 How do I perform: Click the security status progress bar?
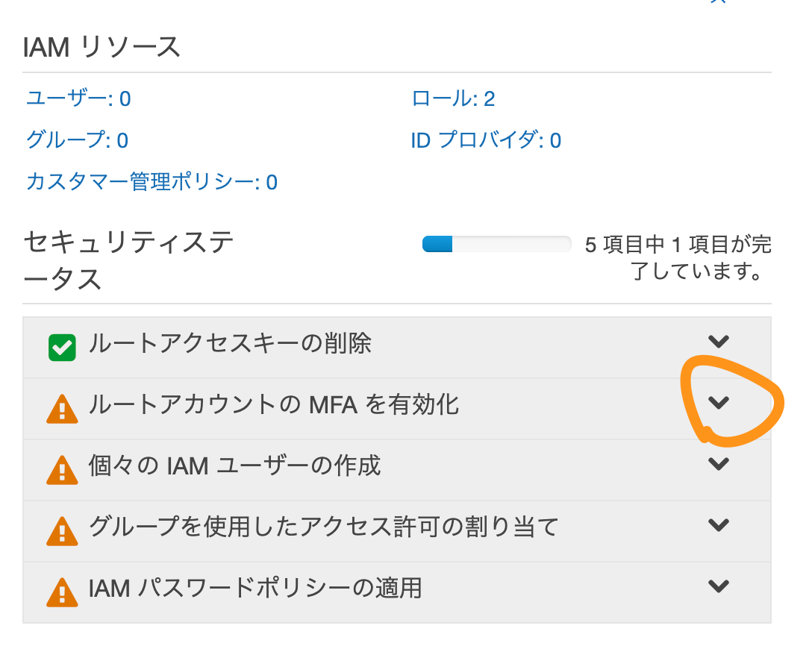(496, 244)
